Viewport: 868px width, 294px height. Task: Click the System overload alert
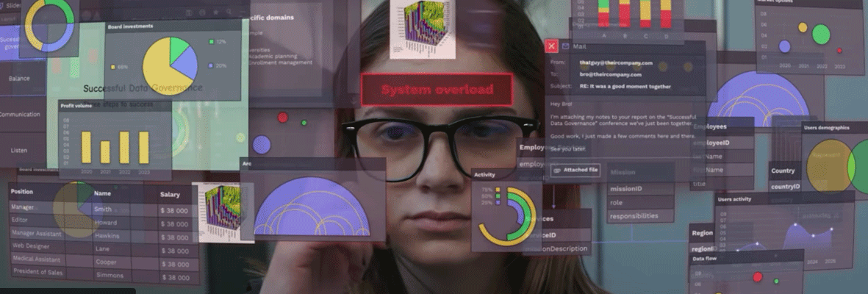[437, 90]
